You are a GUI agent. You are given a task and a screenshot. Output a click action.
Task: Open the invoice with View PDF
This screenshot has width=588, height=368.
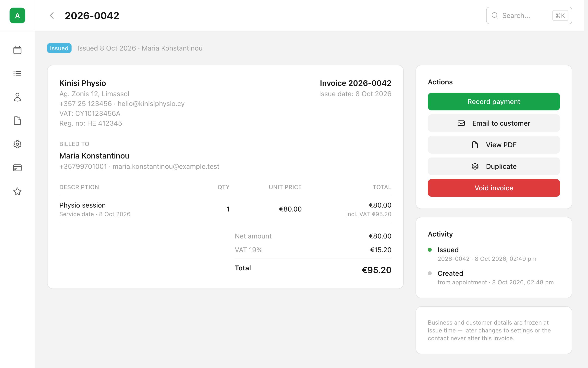tap(494, 145)
